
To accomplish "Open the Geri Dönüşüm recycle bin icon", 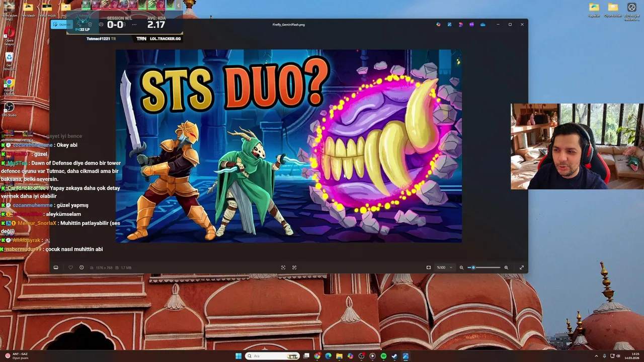I will [x=9, y=61].
